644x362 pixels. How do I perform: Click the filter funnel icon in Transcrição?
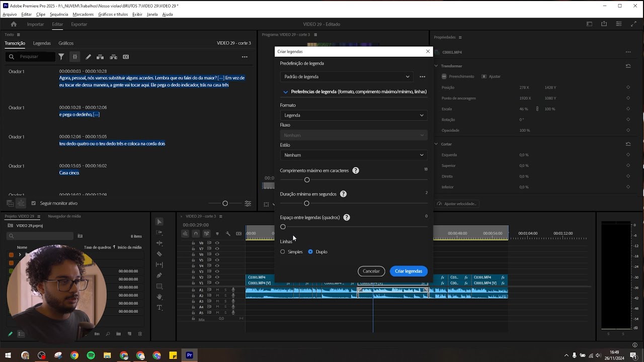coord(61,57)
